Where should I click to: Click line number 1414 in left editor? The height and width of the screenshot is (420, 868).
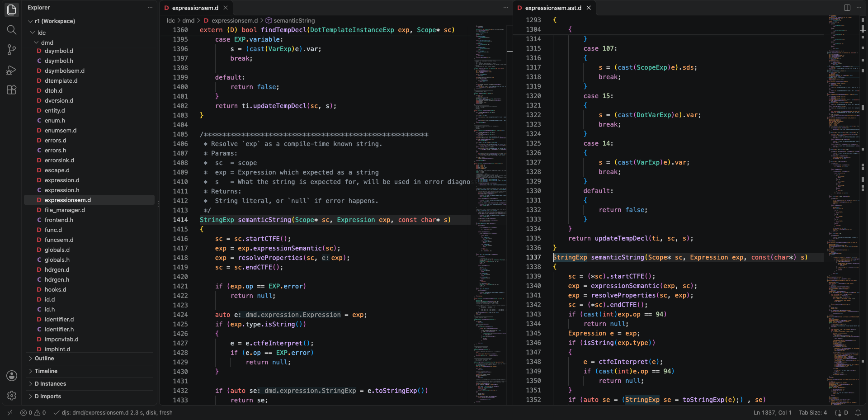[x=180, y=220]
